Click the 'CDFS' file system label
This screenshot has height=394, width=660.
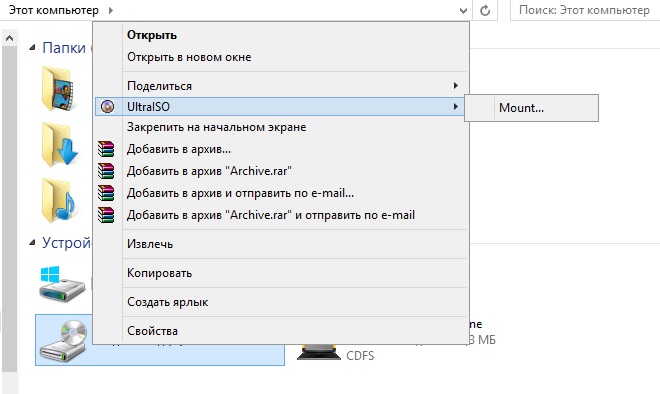pos(360,356)
